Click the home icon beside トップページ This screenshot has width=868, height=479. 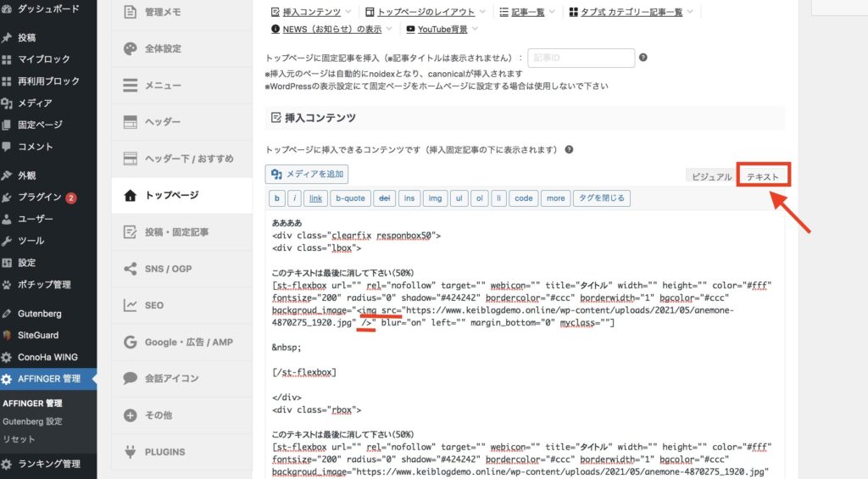point(131,195)
